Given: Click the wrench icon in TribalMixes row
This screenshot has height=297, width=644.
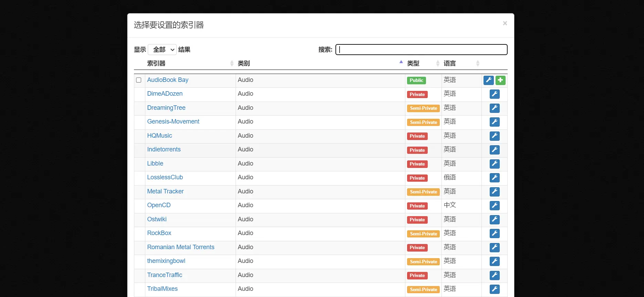Looking at the screenshot, I should coord(495,289).
